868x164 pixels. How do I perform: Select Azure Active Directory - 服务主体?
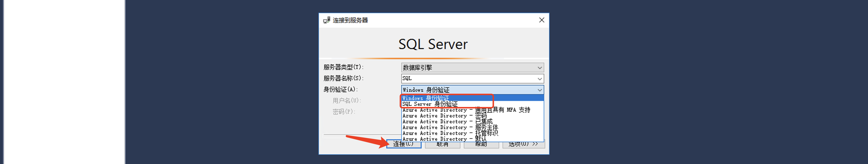coord(450,127)
